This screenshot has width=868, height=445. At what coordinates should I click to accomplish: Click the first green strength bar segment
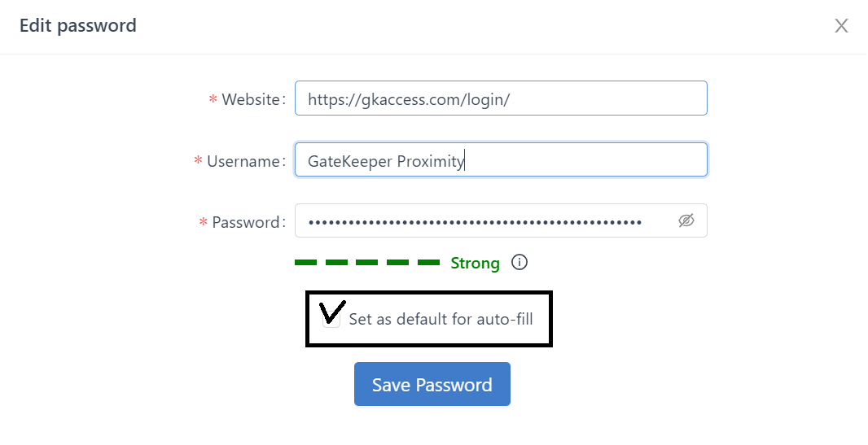click(x=305, y=263)
